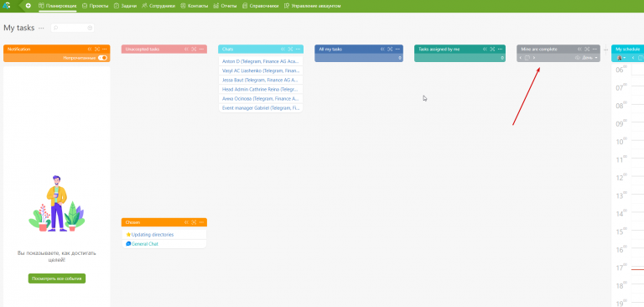Collapse the Tasks assigned by me panel
This screenshot has width=644, height=307.
coord(485,49)
